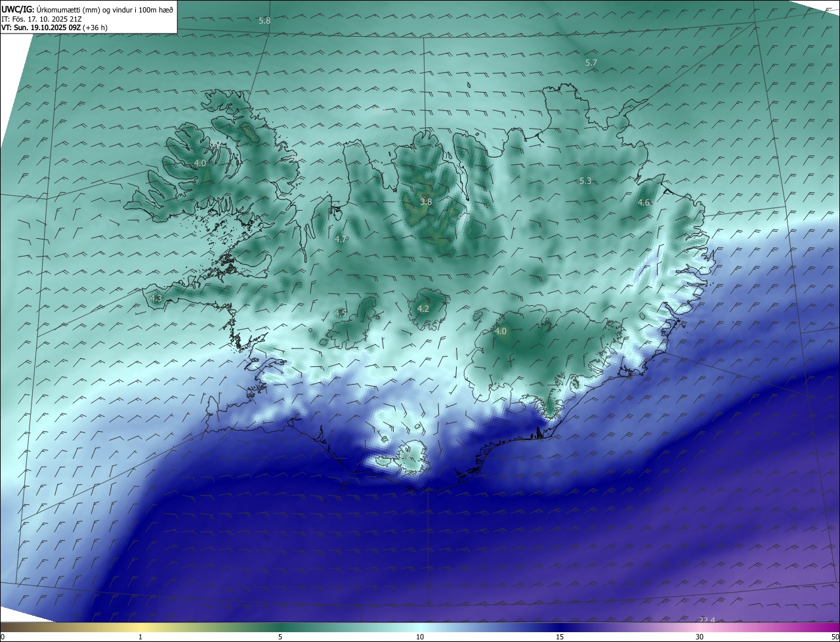
Task: Click the map value 5.3
Action: (x=586, y=181)
